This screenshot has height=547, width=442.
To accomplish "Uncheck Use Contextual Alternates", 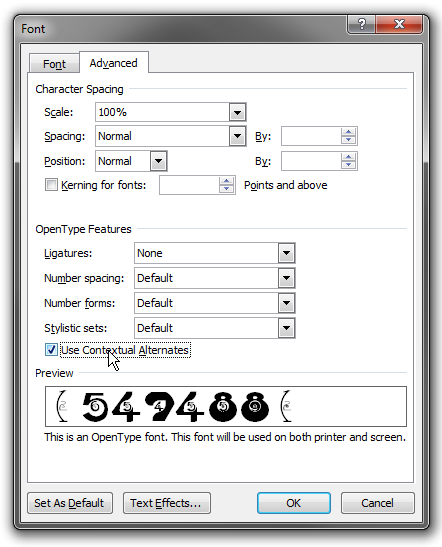I will (x=51, y=350).
